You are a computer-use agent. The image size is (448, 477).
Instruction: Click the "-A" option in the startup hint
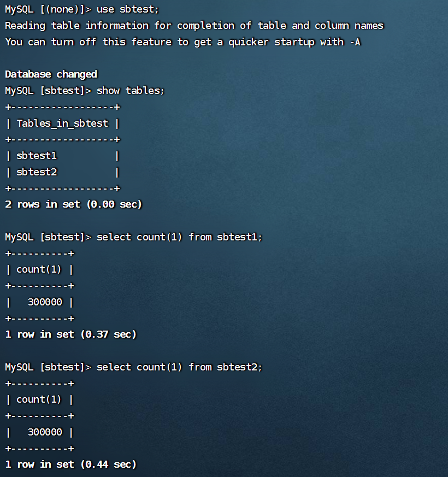coord(355,42)
